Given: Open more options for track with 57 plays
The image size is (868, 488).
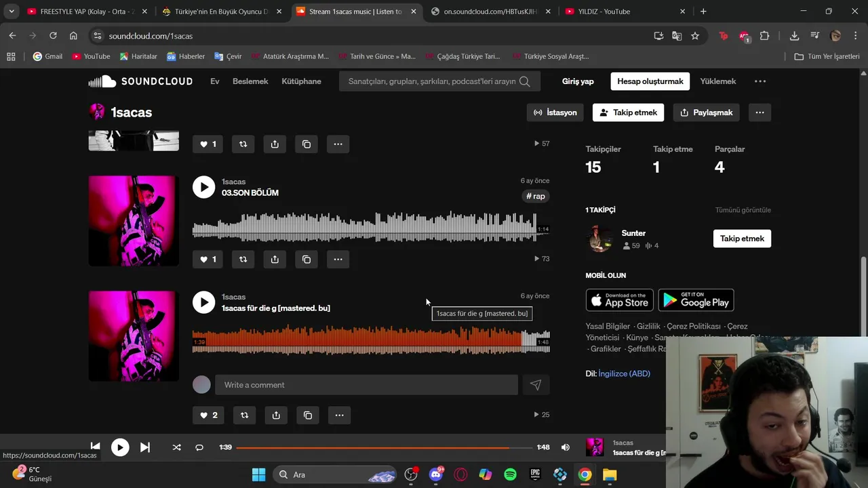Looking at the screenshot, I should [x=338, y=144].
